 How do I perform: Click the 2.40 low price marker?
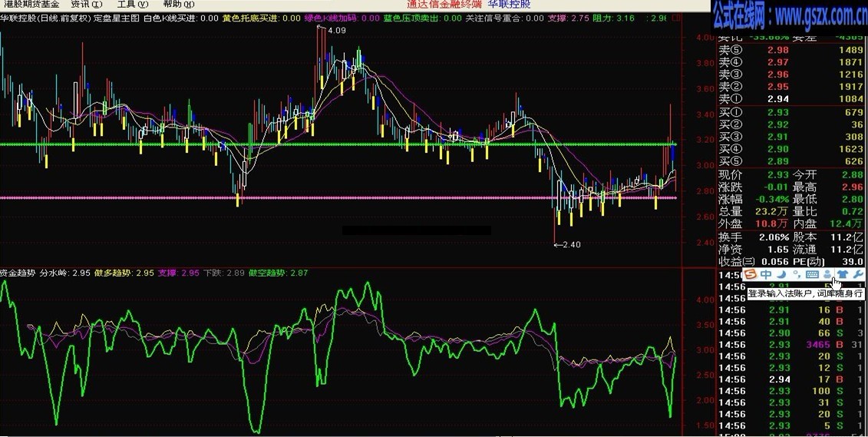[571, 244]
